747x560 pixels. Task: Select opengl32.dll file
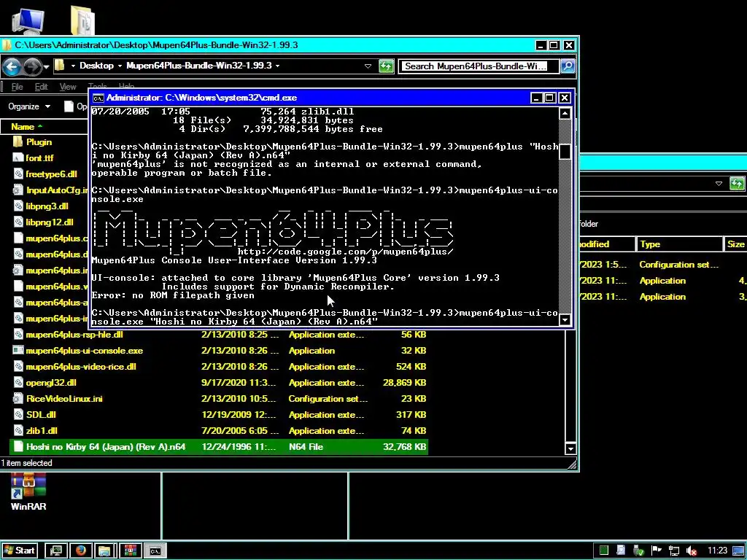(x=44, y=383)
